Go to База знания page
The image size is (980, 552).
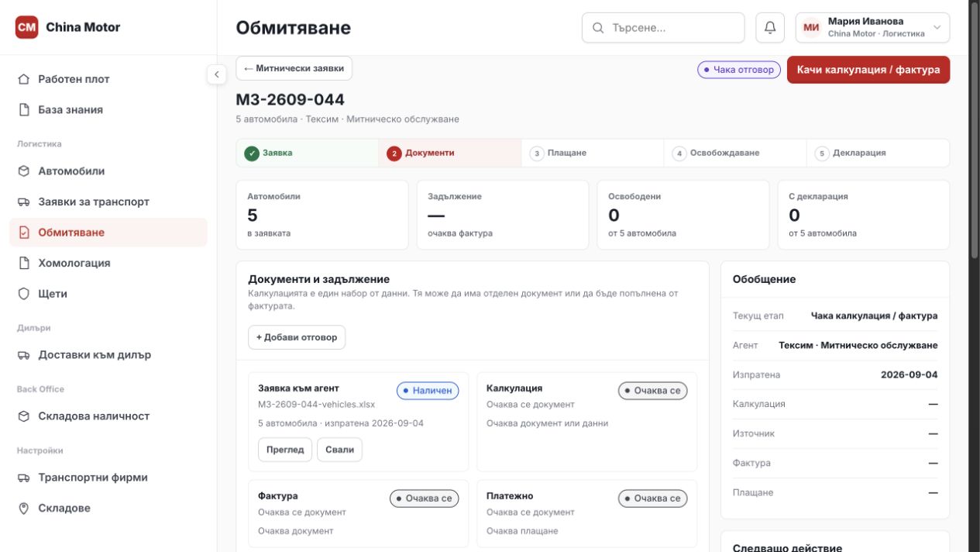108,110
